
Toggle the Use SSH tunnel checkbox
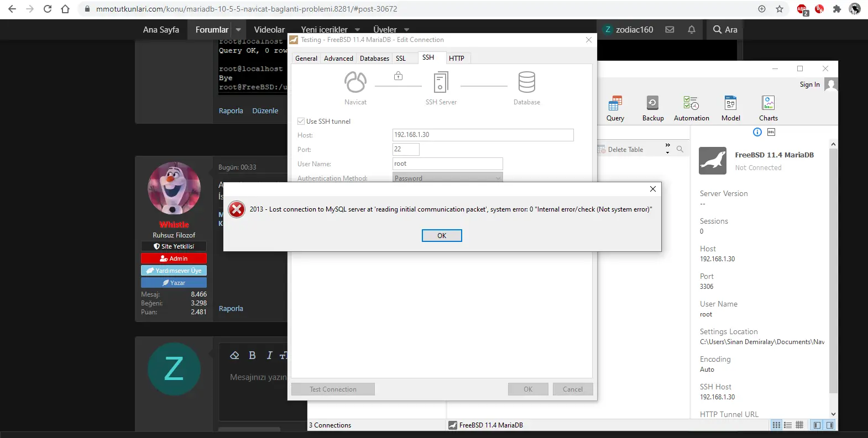click(301, 122)
